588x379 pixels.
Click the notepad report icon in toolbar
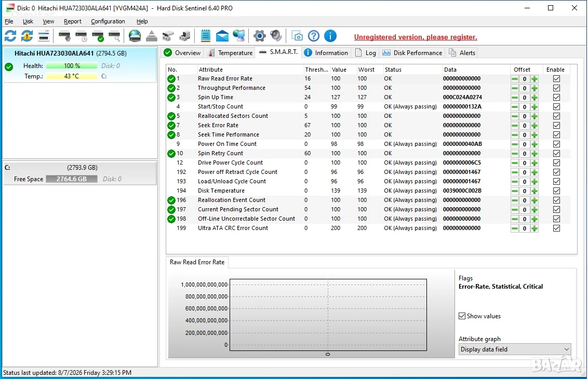click(x=206, y=36)
